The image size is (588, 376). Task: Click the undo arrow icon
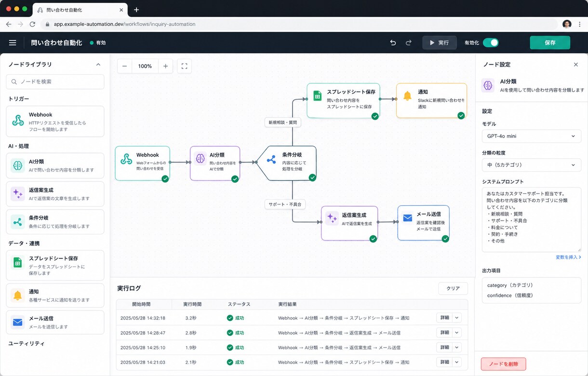[393, 43]
